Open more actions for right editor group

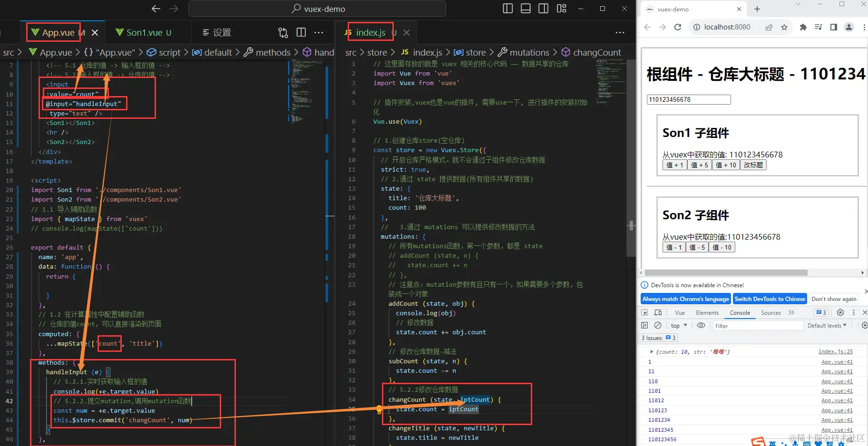620,32
